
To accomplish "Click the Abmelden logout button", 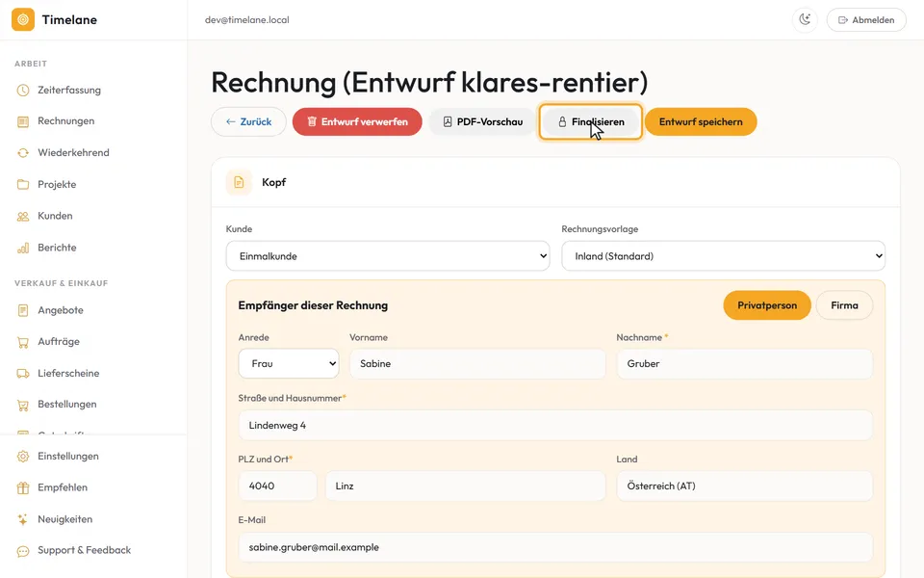I will [x=866, y=20].
